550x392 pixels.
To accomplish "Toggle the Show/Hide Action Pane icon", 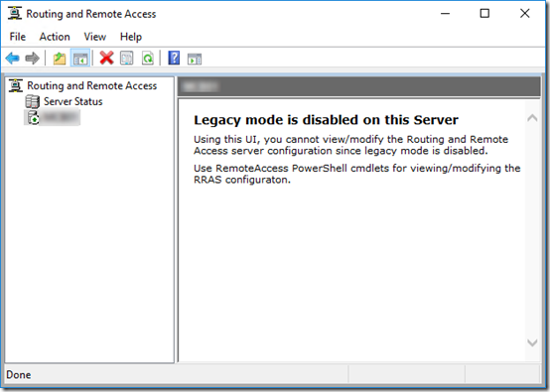I will (x=195, y=59).
